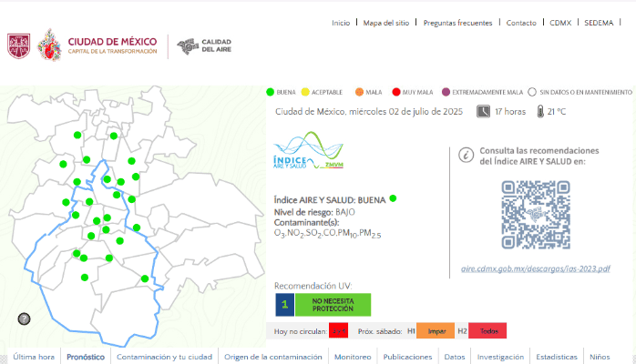636x364 pixels.
Task: Click the clock icon beside 17 horas
Action: point(483,112)
